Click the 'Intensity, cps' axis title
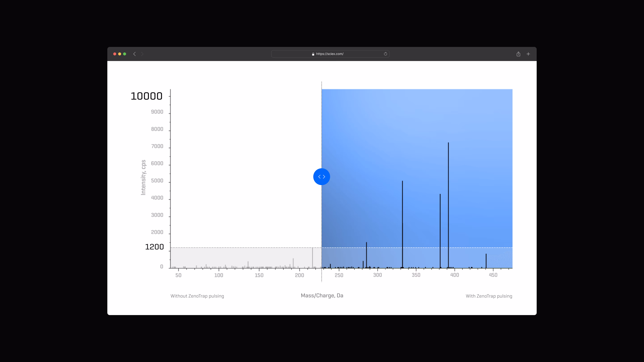644x362 pixels. click(x=143, y=177)
